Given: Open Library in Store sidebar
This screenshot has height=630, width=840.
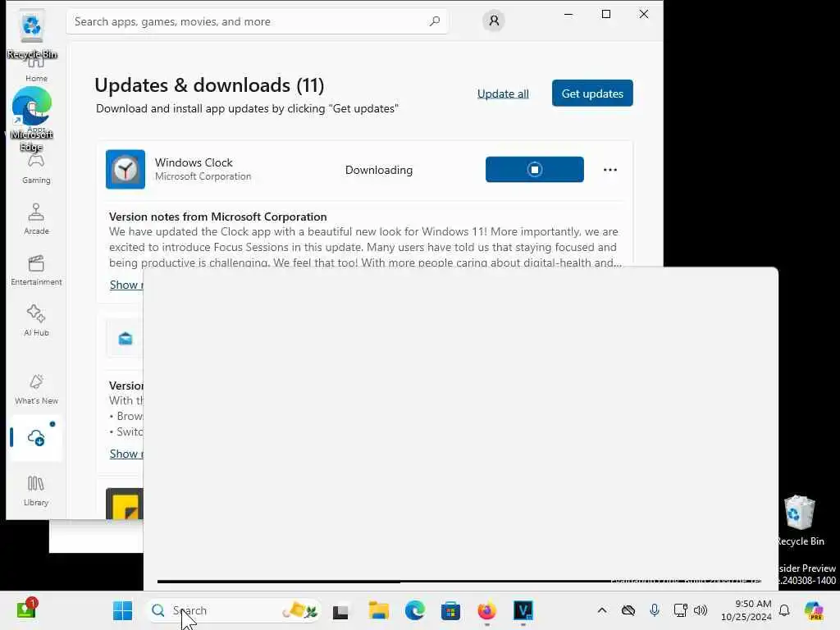Looking at the screenshot, I should tap(36, 491).
